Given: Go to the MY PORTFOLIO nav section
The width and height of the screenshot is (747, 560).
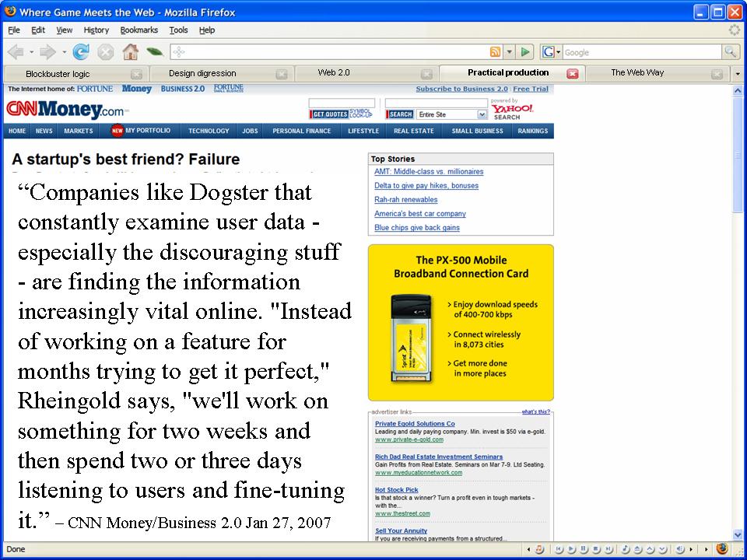Looking at the screenshot, I should 141,131.
